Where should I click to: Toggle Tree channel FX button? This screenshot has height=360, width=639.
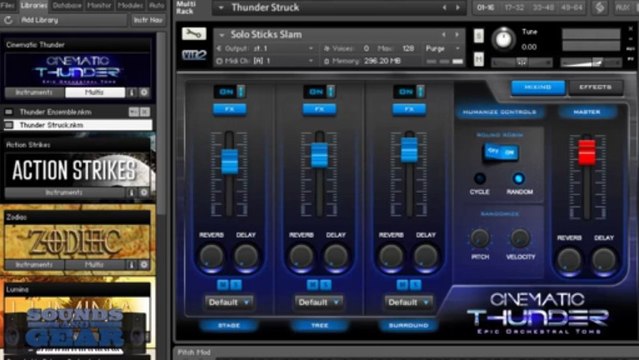319,109
